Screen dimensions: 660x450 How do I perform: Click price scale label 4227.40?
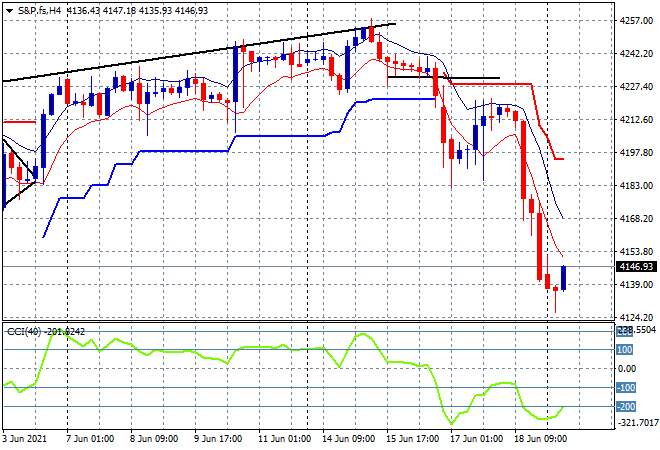636,86
